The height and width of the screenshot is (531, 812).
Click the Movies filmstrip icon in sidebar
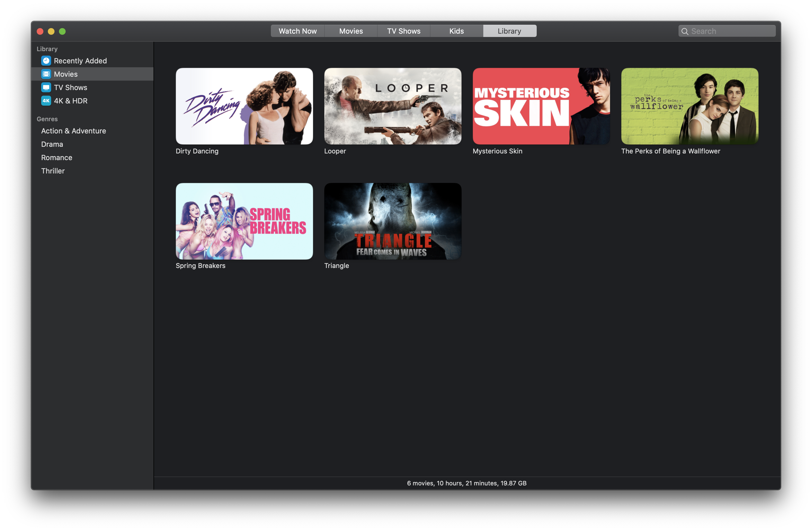(46, 74)
